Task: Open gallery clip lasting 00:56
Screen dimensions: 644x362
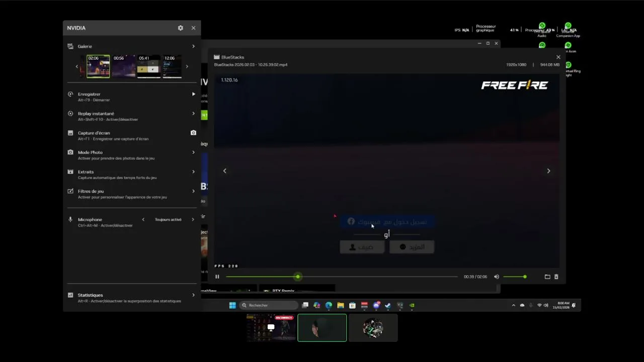Action: point(124,66)
